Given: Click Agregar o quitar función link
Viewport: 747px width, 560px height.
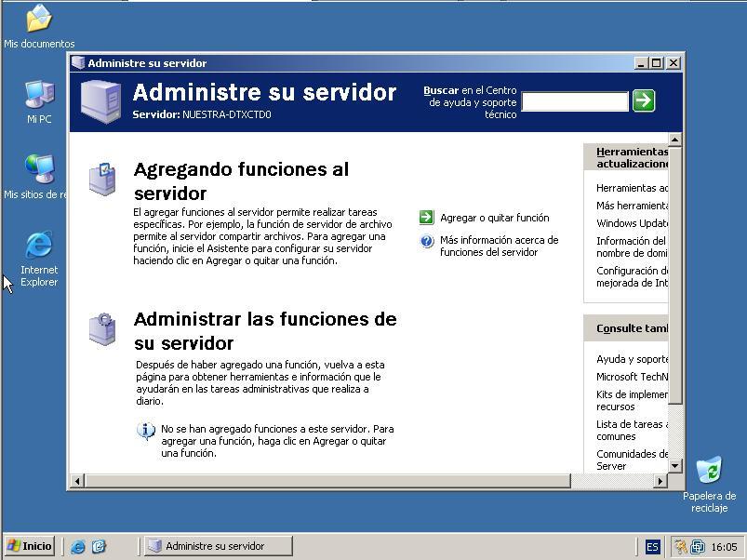Looking at the screenshot, I should tap(495, 218).
